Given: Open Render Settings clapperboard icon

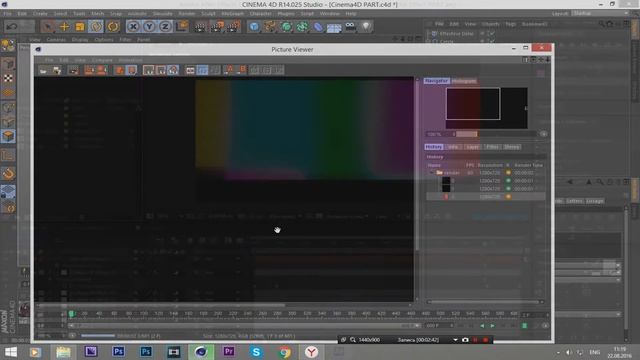Looking at the screenshot, I should point(233,27).
